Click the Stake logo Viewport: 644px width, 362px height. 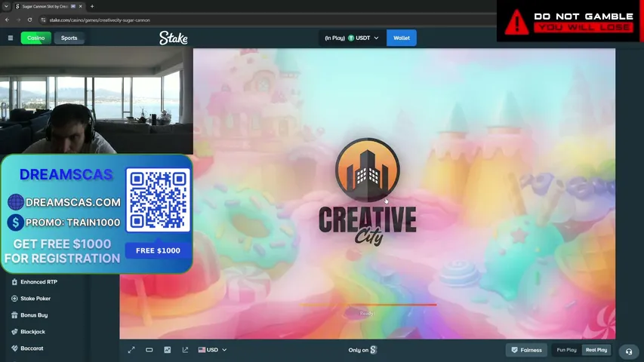(174, 38)
